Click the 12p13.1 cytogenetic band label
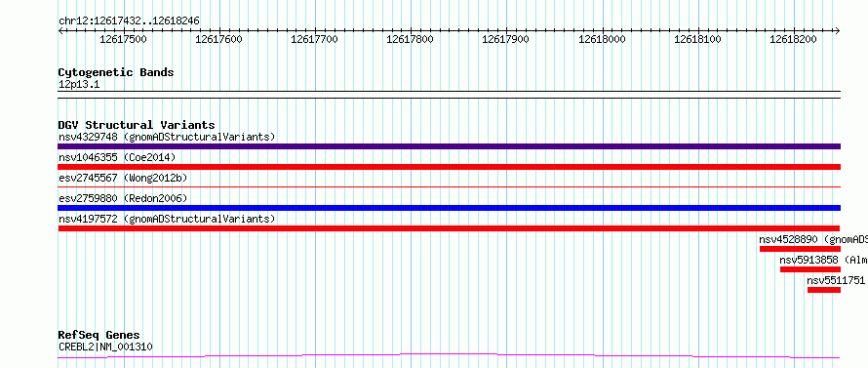The image size is (868, 368). (x=79, y=85)
